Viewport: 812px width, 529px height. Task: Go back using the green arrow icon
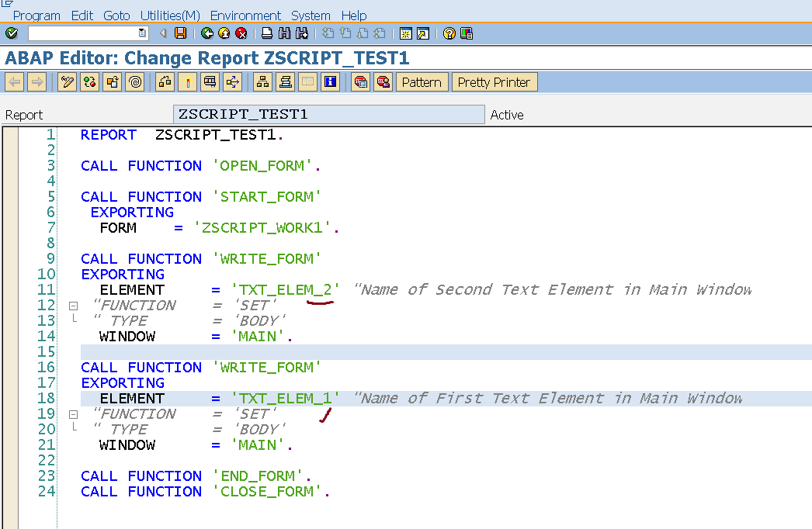coord(207,33)
